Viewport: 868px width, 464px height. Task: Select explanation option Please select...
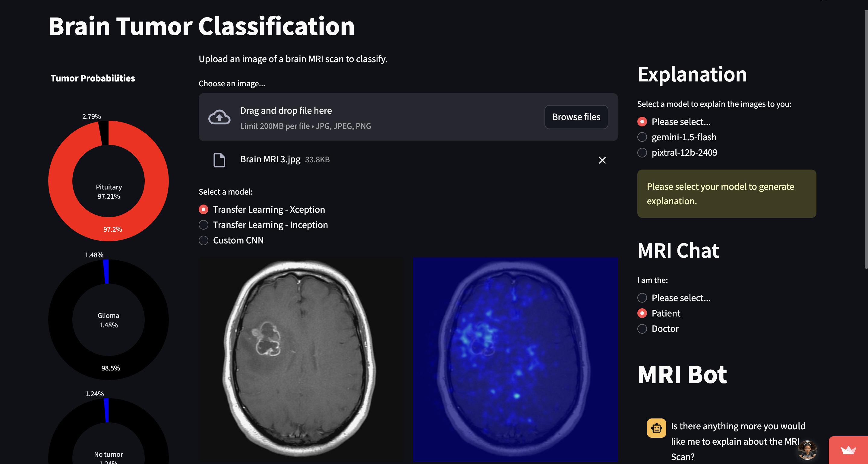[674, 122]
